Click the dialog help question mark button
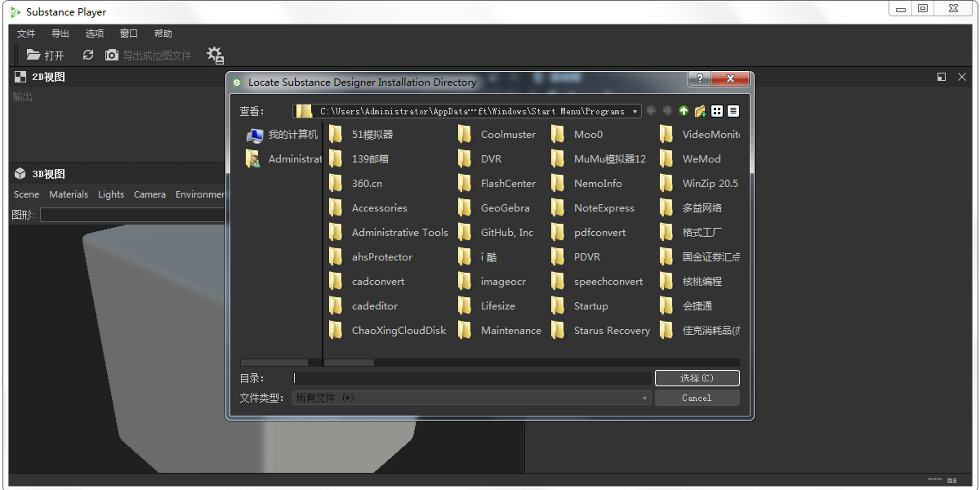The image size is (980, 490). 698,79
